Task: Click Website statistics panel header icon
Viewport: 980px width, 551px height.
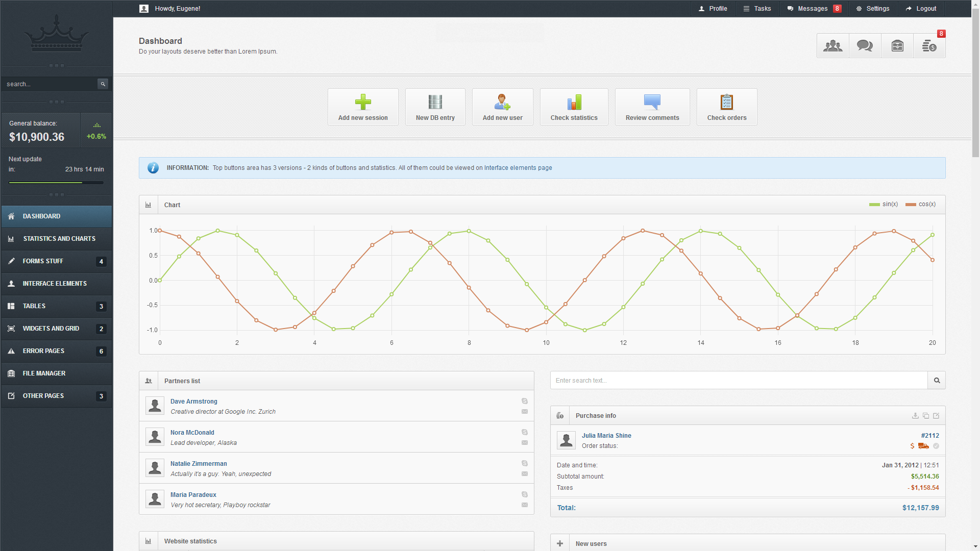Action: (149, 541)
